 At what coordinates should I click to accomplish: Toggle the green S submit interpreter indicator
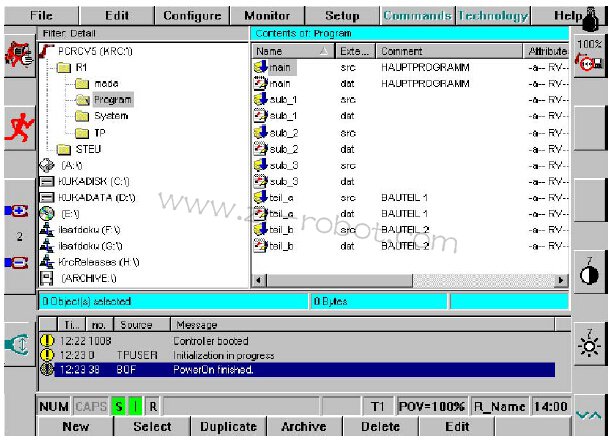tap(118, 407)
